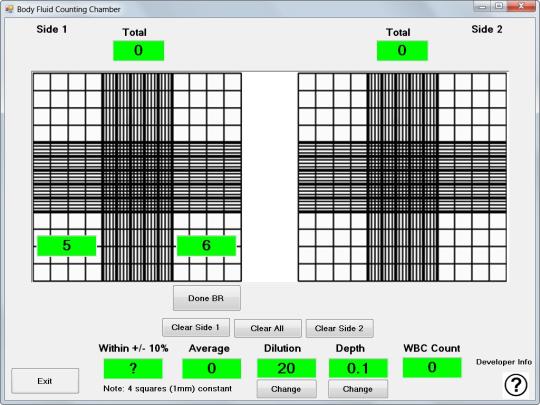Screen dimensions: 540x405
Task: Click the 'WBC Count' label
Action: tap(432, 348)
